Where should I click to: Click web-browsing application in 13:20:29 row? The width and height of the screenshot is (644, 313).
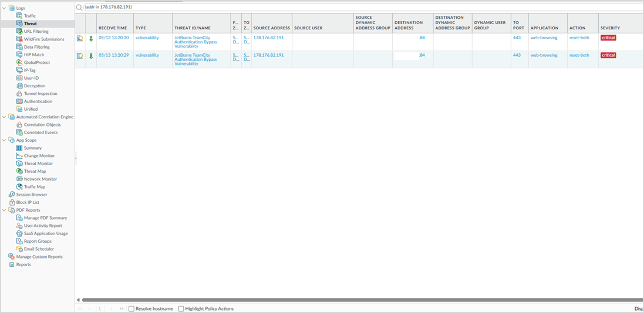(x=544, y=55)
